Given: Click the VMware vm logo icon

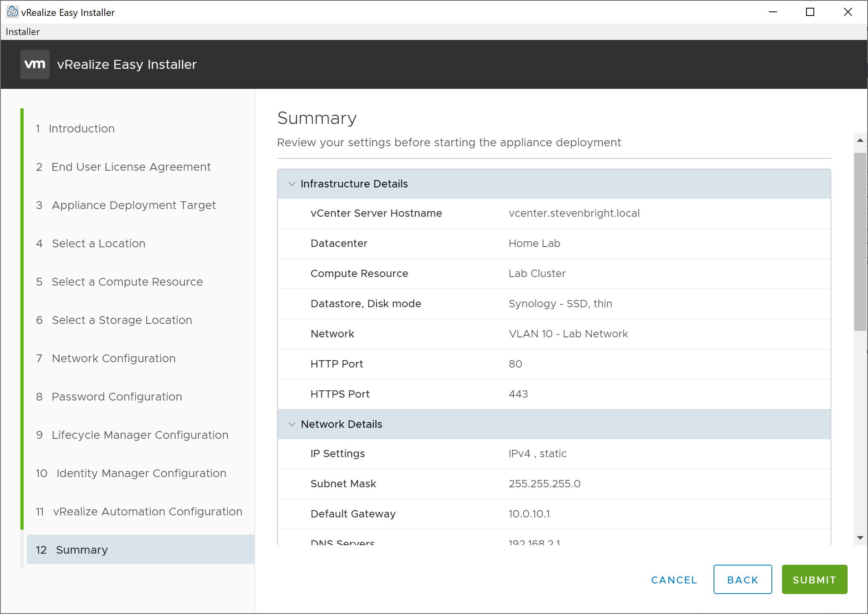Looking at the screenshot, I should [35, 64].
